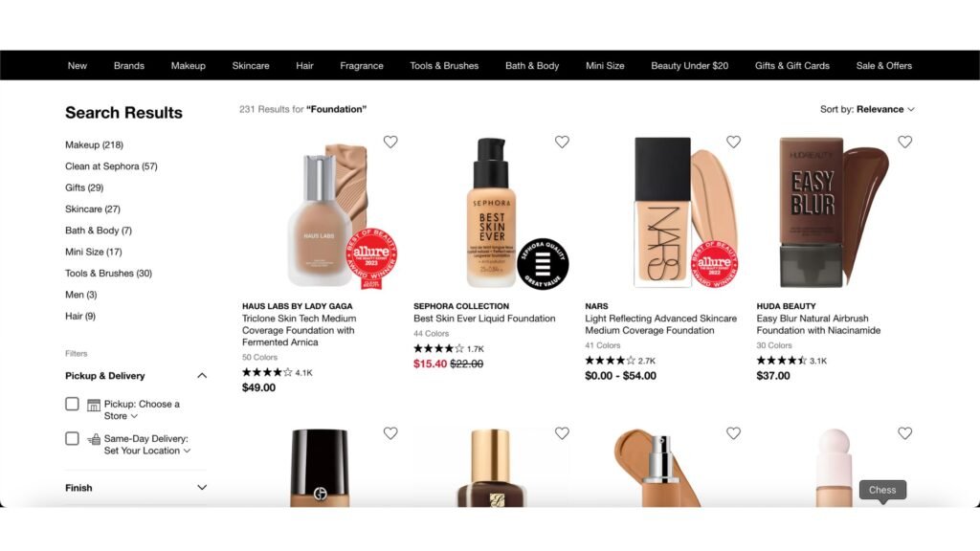Click heart icon on Best Skin Ever foundation
Screen dimensions: 980x551
click(x=562, y=142)
